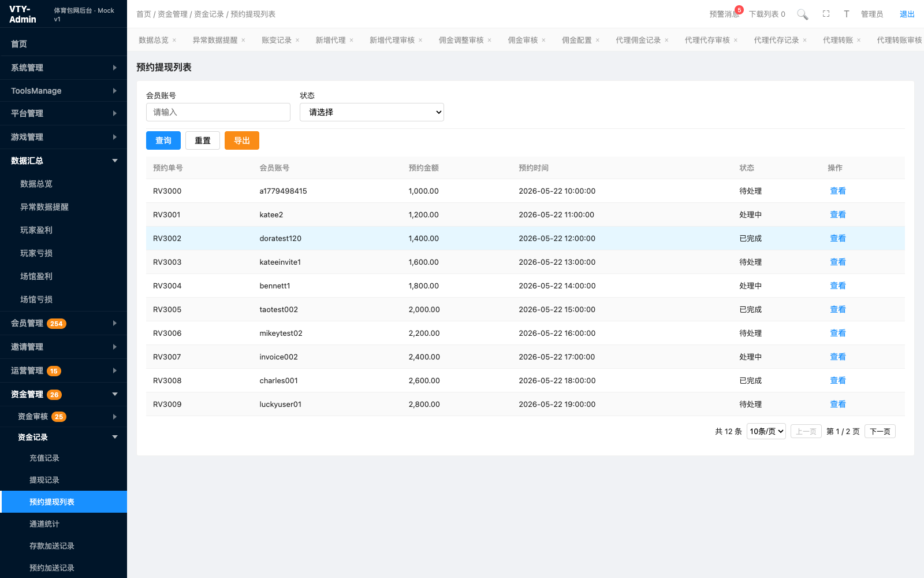Open 通道统计 in the sidebar
The height and width of the screenshot is (578, 924).
click(64, 524)
